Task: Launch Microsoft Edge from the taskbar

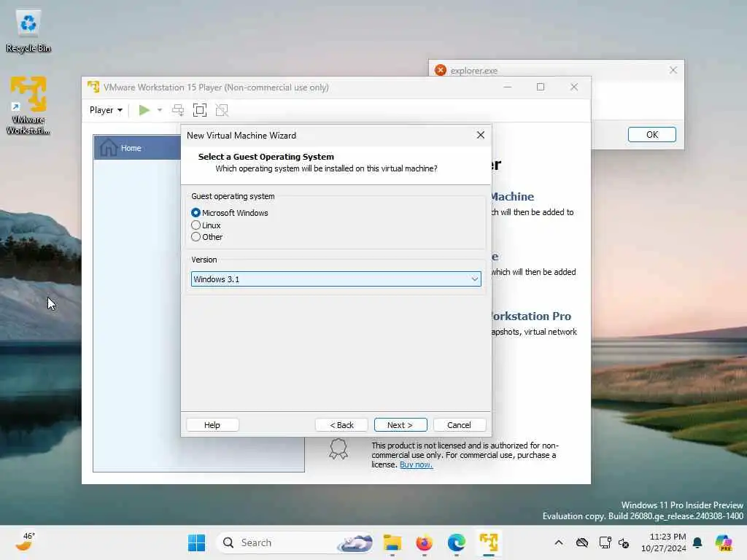Action: click(457, 542)
